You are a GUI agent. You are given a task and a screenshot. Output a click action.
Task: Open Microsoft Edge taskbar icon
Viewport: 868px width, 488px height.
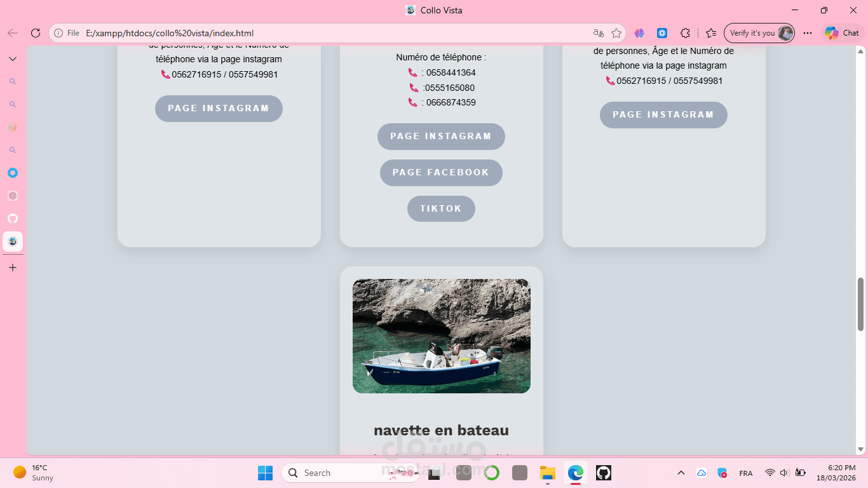576,473
